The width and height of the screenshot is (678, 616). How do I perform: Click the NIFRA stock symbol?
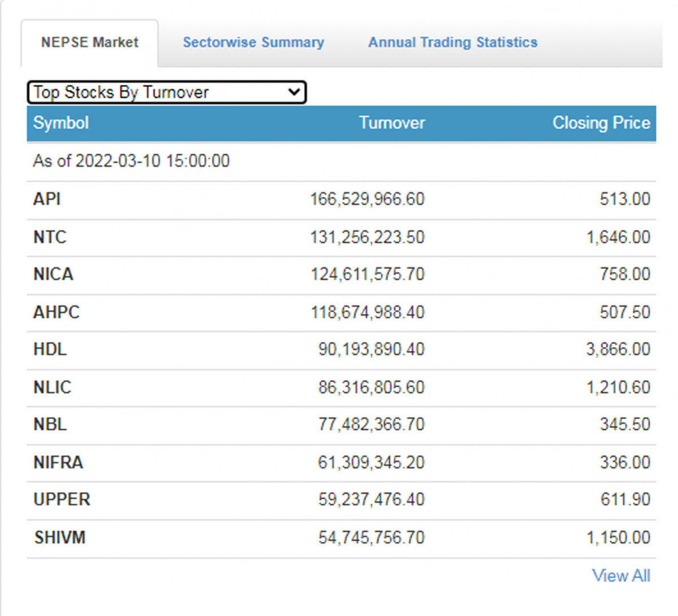point(58,462)
